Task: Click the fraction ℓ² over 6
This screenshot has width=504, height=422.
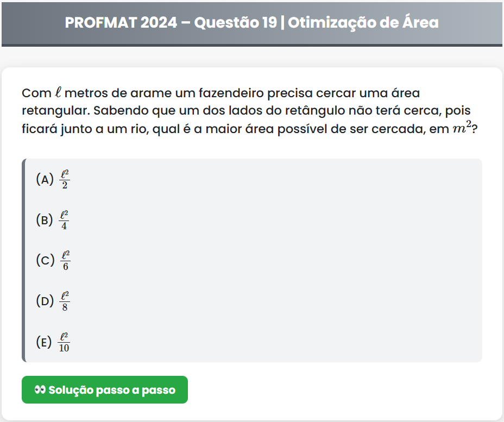Action: click(65, 261)
